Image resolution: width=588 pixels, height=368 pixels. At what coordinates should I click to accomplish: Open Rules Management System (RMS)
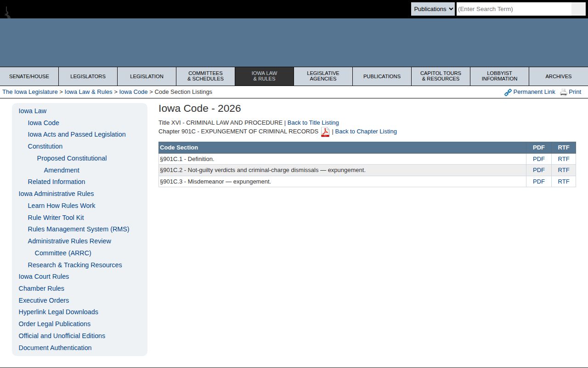pyautogui.click(x=79, y=229)
